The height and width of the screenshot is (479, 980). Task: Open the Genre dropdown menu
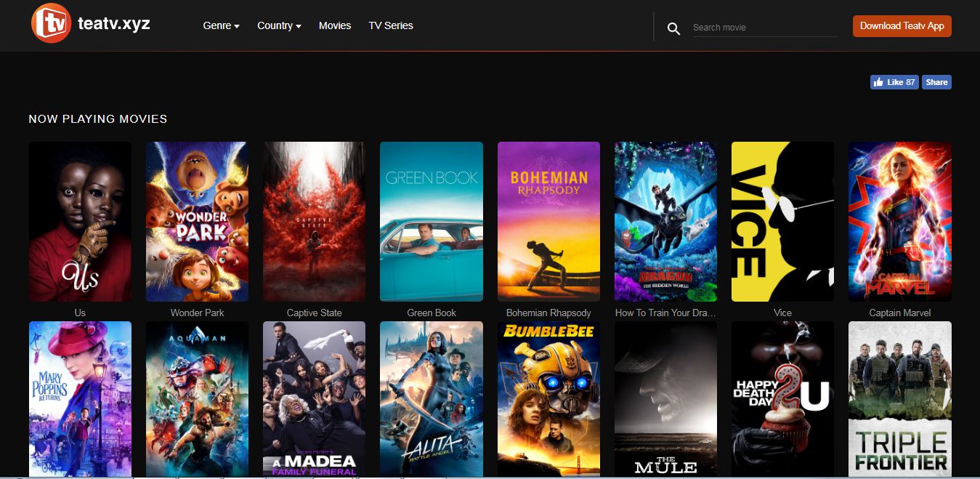[x=221, y=25]
